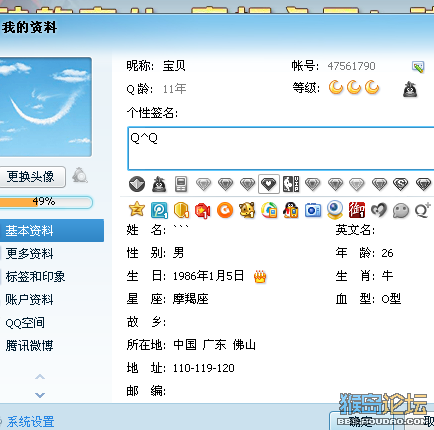Click the gray chat bubble face icon

401,211
